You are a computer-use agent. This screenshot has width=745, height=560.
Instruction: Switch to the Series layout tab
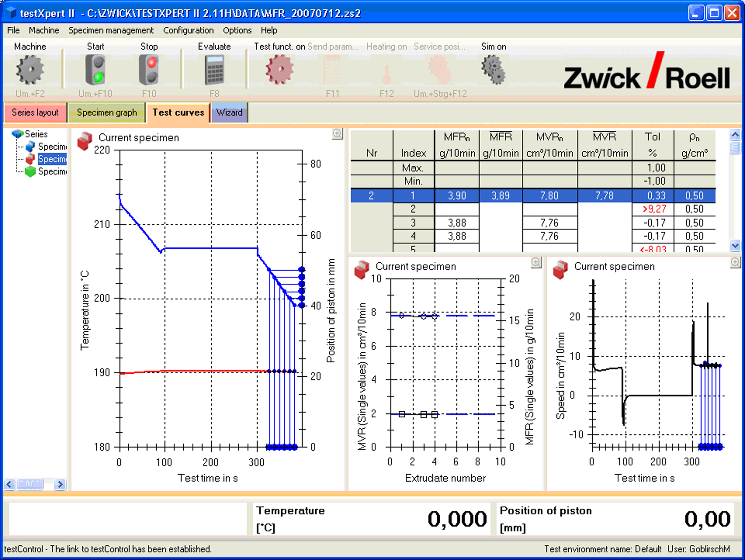pyautogui.click(x=35, y=113)
